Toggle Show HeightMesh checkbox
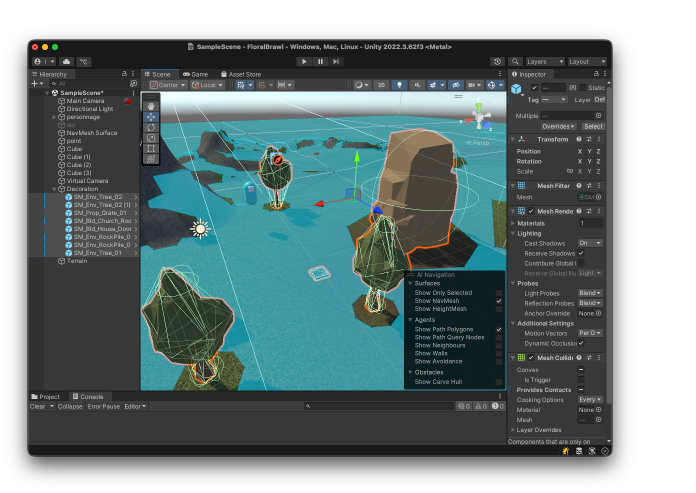This screenshot has width=696, height=493. pos(499,309)
